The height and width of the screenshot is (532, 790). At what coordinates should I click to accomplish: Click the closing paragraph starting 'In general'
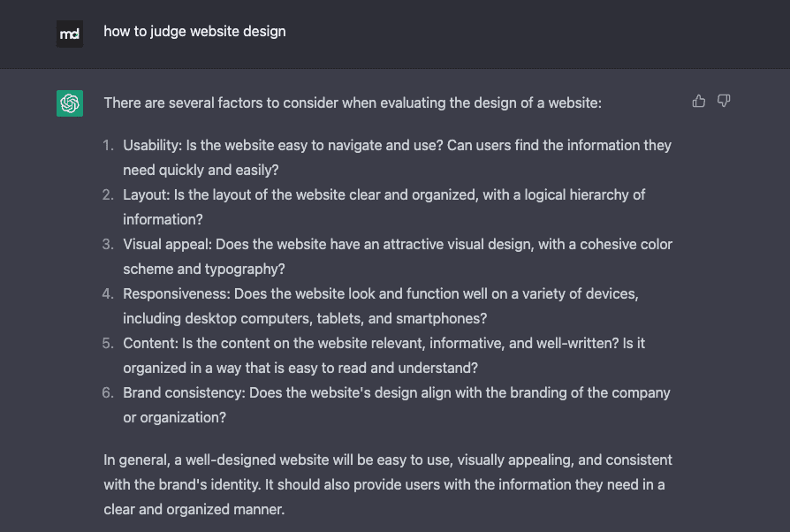pos(388,484)
